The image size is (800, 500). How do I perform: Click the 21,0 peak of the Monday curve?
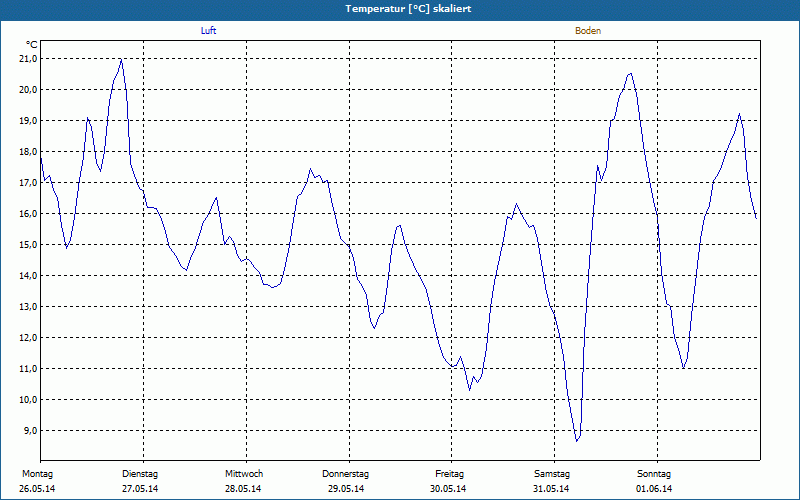(x=121, y=59)
